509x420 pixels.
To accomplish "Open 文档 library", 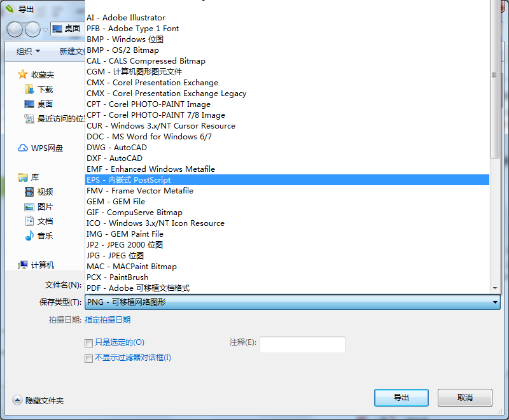I will [x=39, y=221].
